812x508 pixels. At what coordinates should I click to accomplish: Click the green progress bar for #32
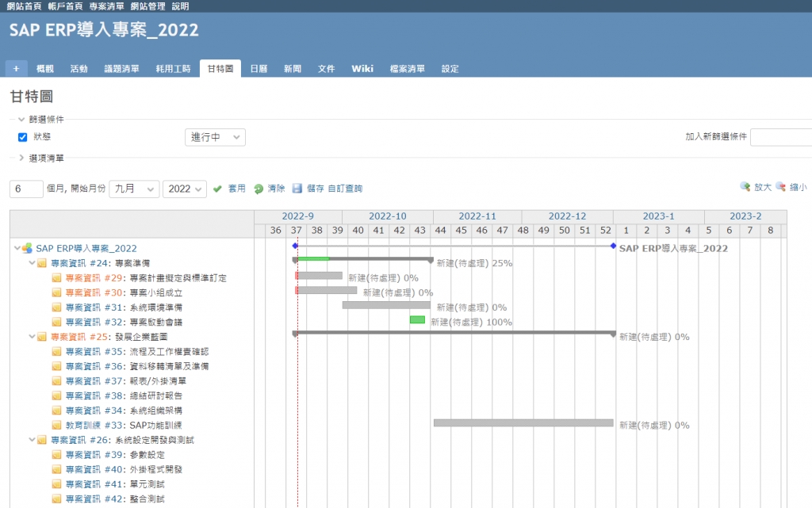click(x=417, y=319)
